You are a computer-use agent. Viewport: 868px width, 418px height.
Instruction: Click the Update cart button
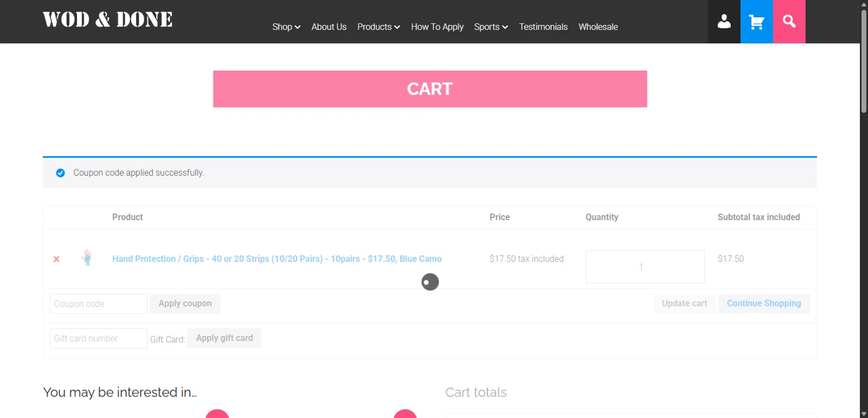click(685, 304)
